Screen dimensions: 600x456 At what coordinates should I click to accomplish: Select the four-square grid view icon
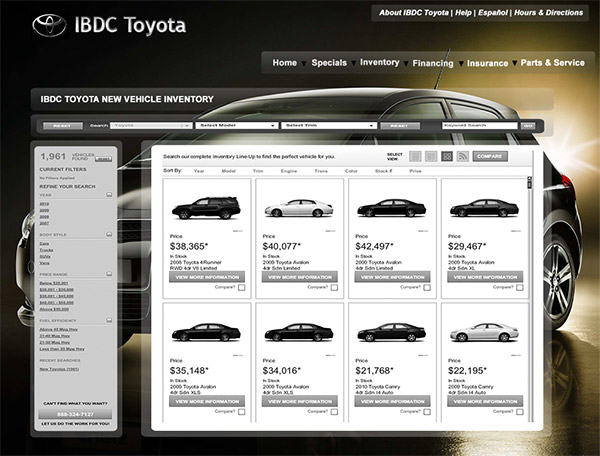coord(447,156)
